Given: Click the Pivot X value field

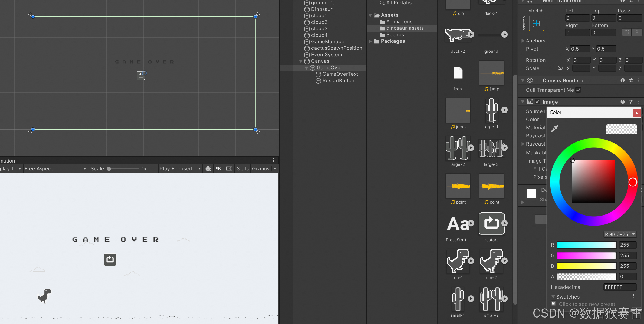Looking at the screenshot, I should [580, 49].
